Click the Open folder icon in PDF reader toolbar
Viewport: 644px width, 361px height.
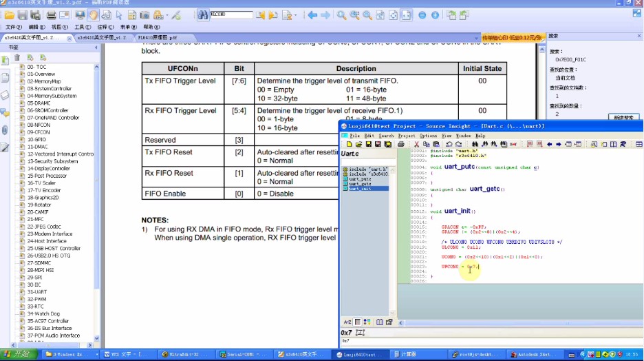click(10, 15)
